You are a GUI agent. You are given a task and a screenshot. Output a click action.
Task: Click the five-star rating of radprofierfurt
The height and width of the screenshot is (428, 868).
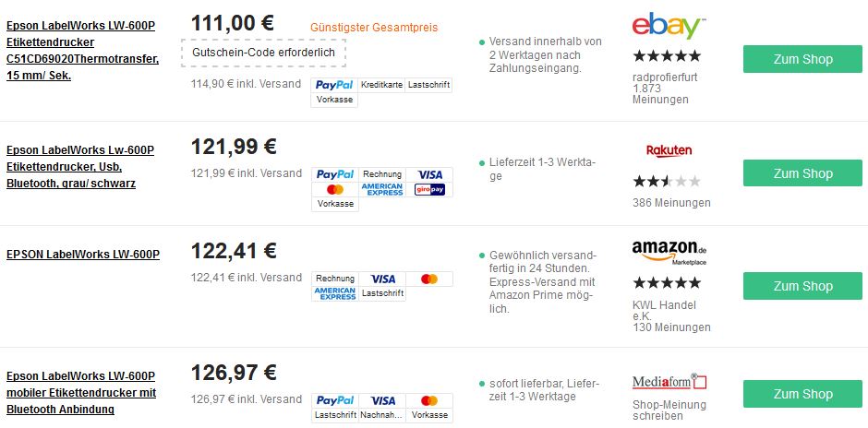667,56
